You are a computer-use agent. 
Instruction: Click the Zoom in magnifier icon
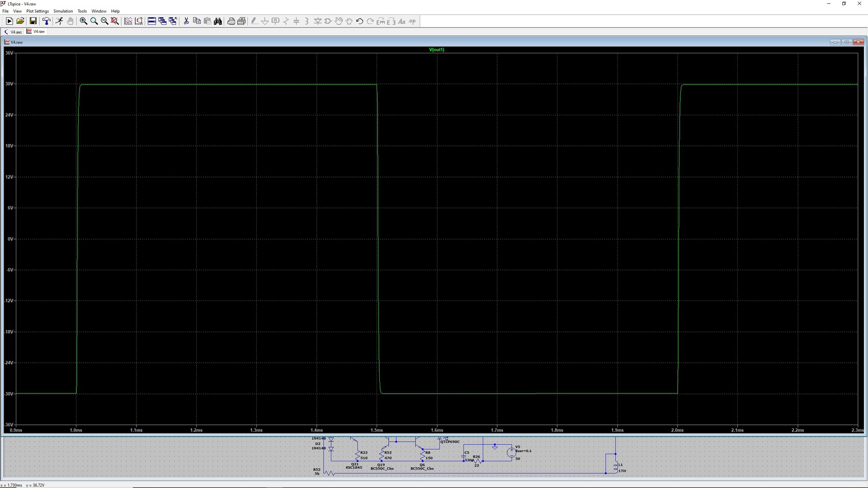[84, 21]
